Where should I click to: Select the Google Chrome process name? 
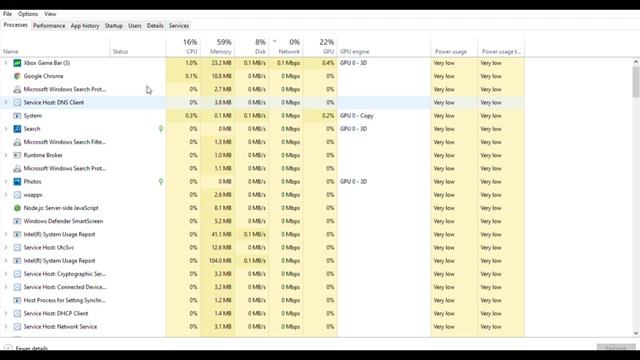pos(43,76)
